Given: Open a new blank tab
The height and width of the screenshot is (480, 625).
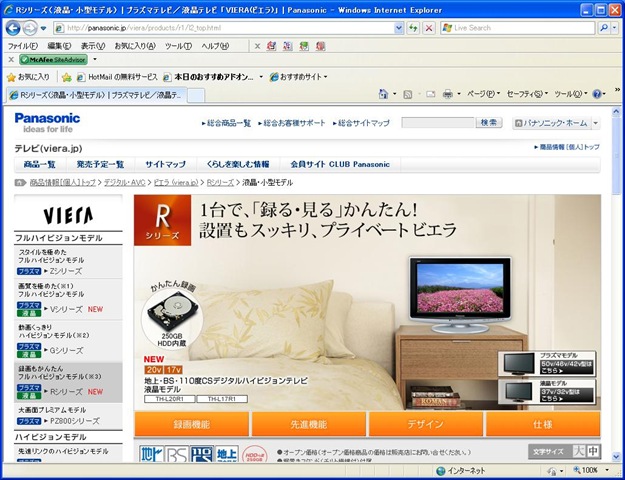Looking at the screenshot, I should click(196, 95).
